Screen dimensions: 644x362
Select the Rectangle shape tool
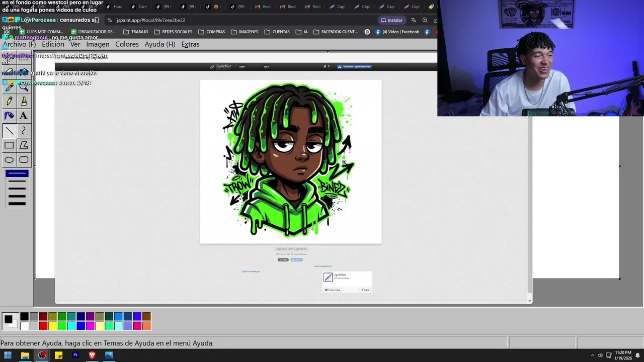[9, 145]
